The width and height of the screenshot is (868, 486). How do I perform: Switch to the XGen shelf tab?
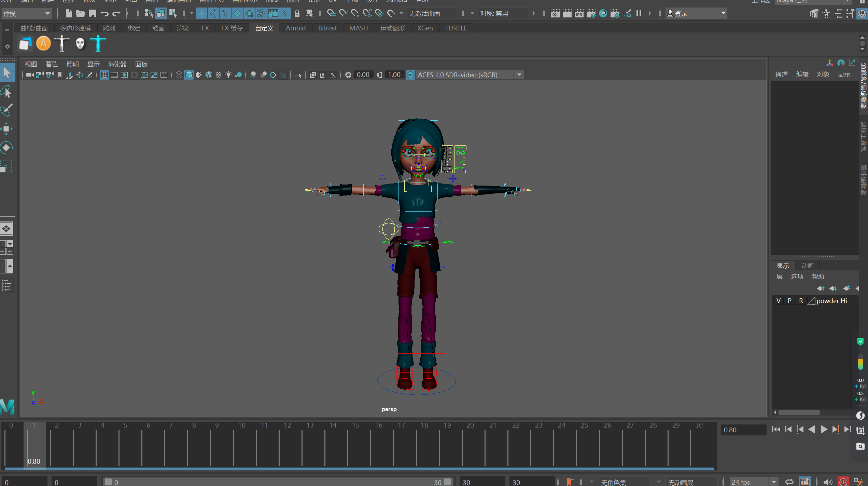coord(425,28)
